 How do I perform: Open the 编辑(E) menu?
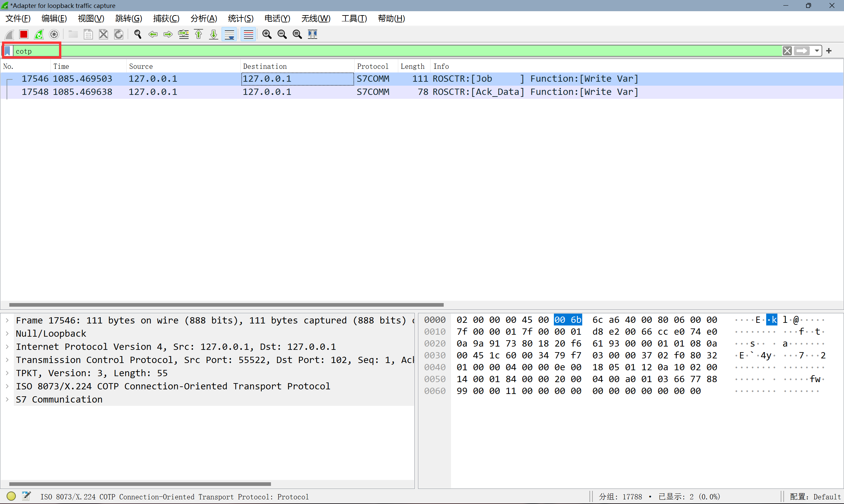(x=54, y=19)
